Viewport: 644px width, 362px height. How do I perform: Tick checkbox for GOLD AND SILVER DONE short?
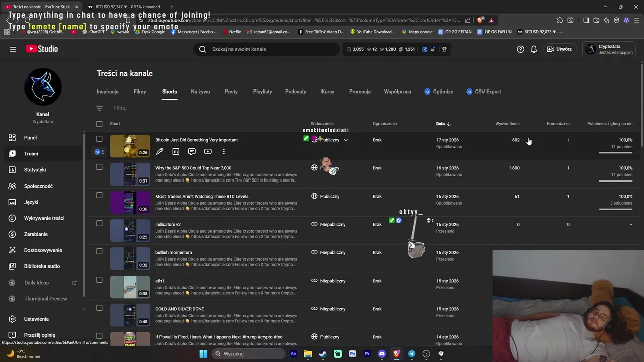click(x=99, y=308)
